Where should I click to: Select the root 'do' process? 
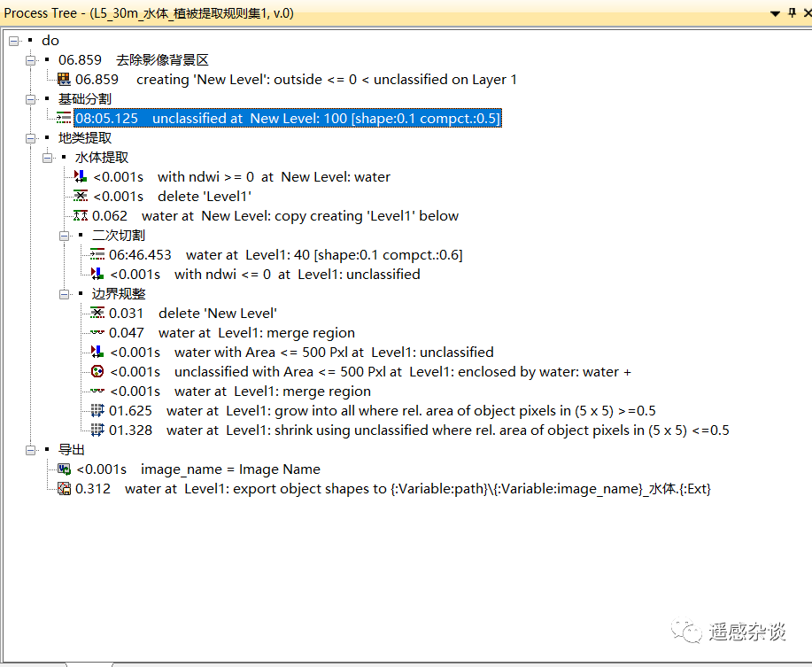point(50,41)
